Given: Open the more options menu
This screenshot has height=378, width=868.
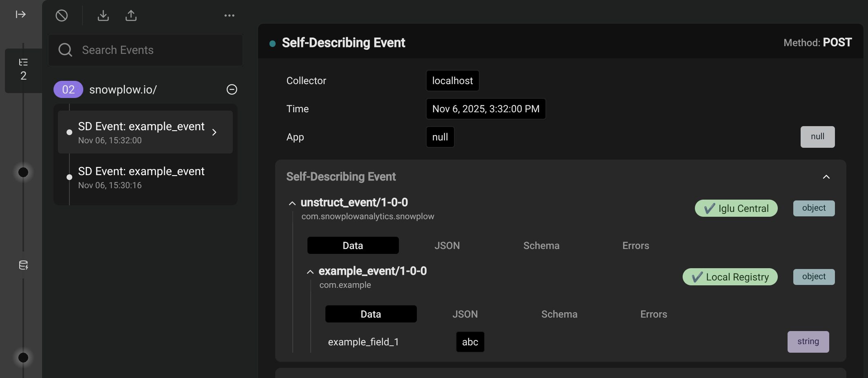Looking at the screenshot, I should pos(229,16).
